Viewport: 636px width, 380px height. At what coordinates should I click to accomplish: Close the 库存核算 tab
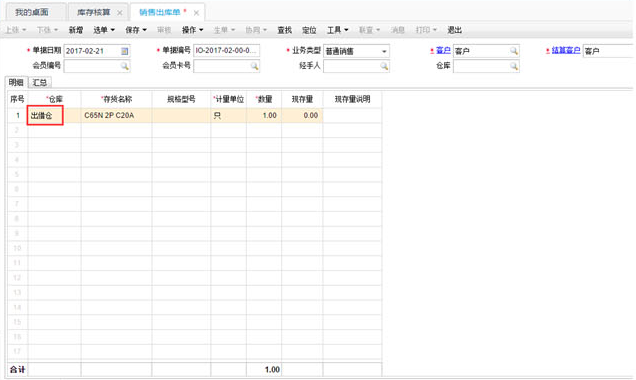(120, 13)
